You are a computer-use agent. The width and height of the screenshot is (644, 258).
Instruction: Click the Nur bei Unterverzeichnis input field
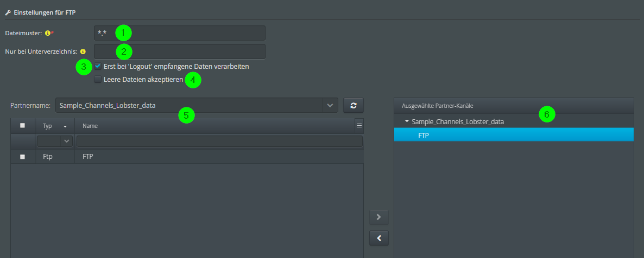coord(180,51)
